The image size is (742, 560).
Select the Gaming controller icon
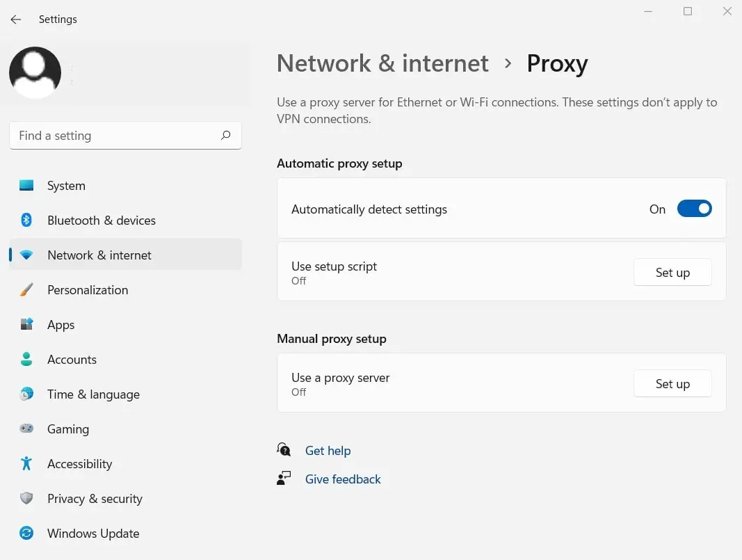(x=26, y=429)
